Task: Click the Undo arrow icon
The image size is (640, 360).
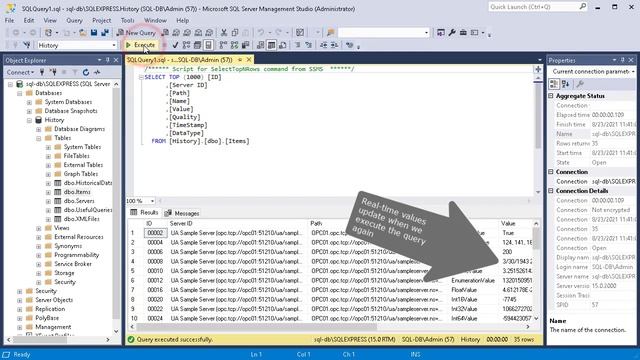Action: [x=260, y=32]
